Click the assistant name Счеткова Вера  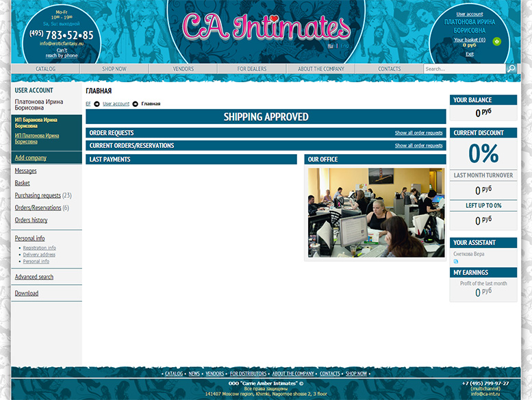(468, 254)
